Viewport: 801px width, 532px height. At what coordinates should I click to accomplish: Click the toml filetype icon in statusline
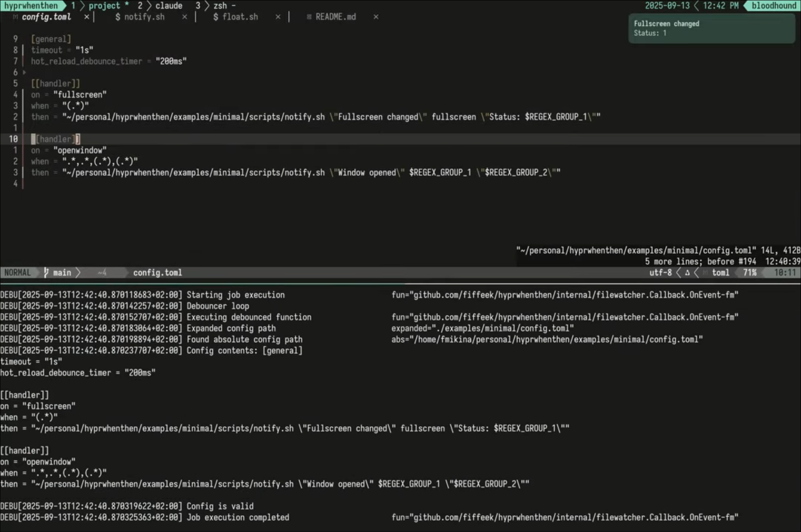coord(705,273)
